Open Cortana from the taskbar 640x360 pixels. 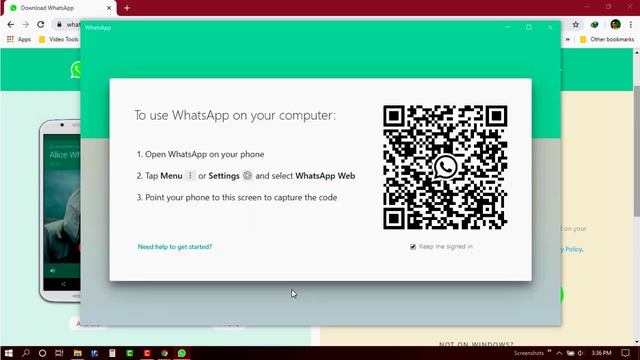[42, 353]
